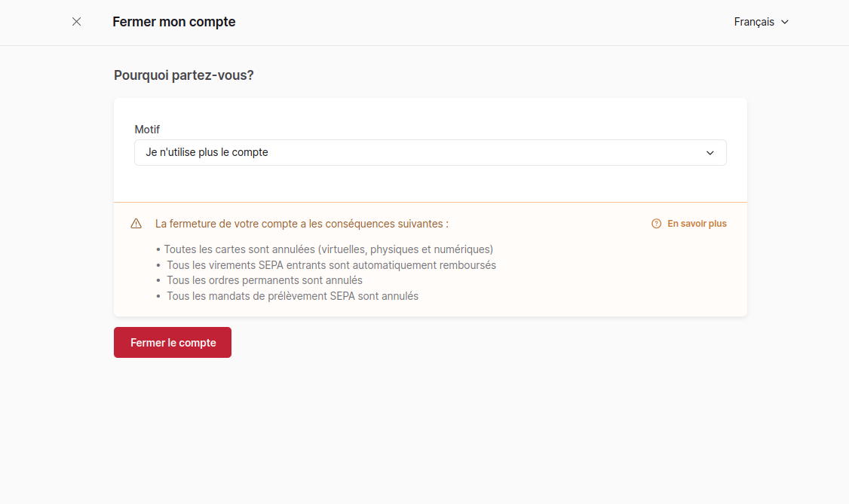Click the Motif field label
The image size is (849, 504).
pyautogui.click(x=147, y=130)
